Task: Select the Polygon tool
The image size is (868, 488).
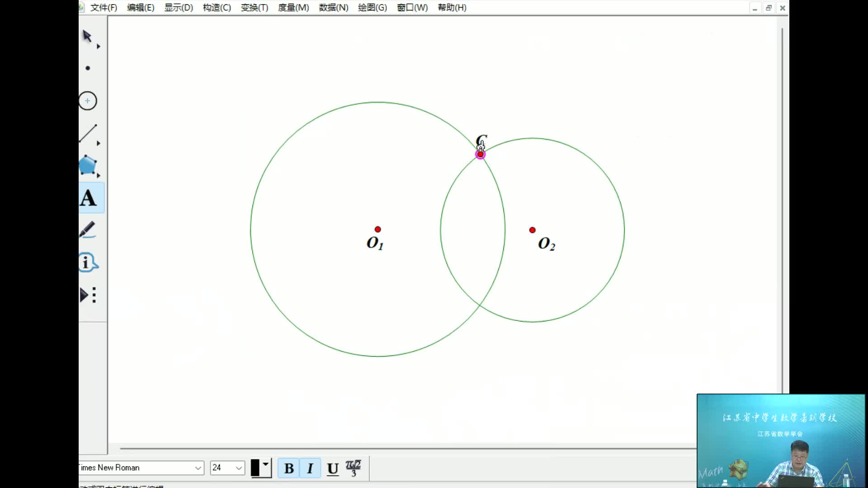Action: point(88,165)
